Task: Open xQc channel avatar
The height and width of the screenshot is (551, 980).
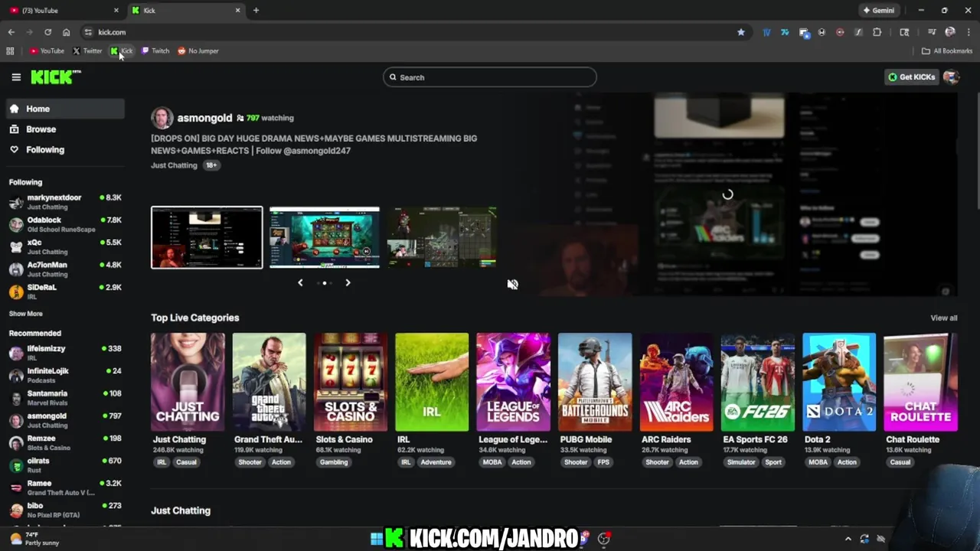Action: click(x=16, y=246)
